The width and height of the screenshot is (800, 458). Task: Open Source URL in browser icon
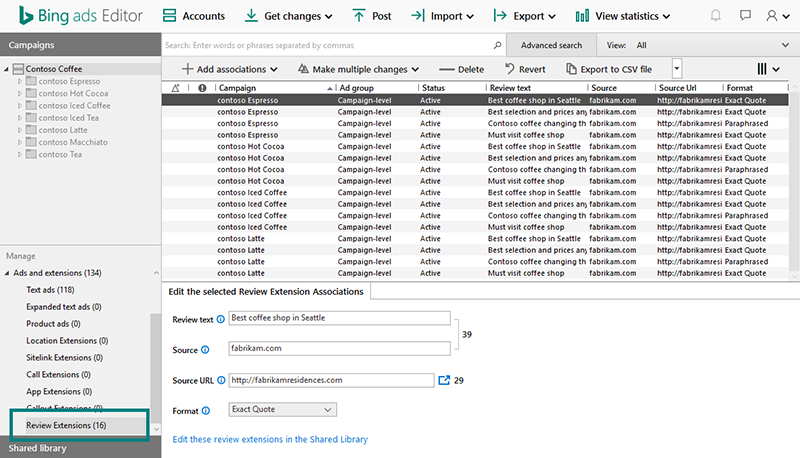coord(444,380)
